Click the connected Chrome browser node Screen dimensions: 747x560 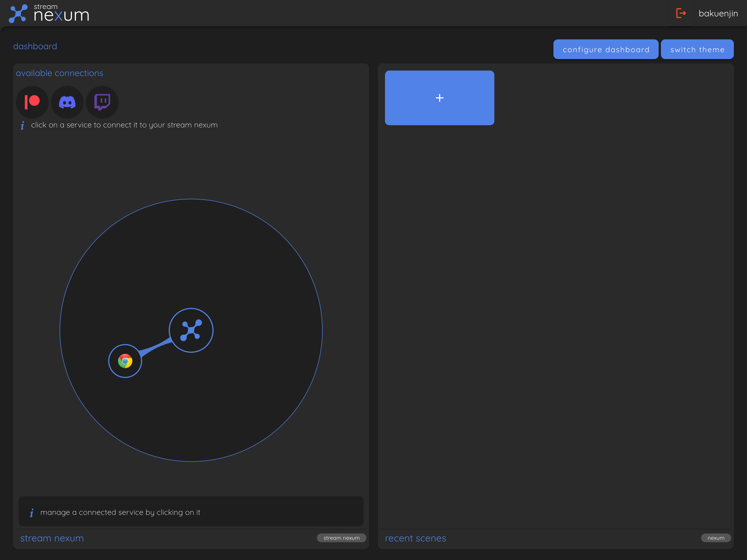pos(125,361)
